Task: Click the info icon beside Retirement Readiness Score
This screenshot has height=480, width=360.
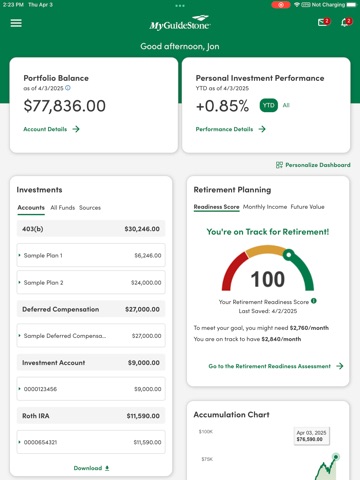Action: (314, 301)
